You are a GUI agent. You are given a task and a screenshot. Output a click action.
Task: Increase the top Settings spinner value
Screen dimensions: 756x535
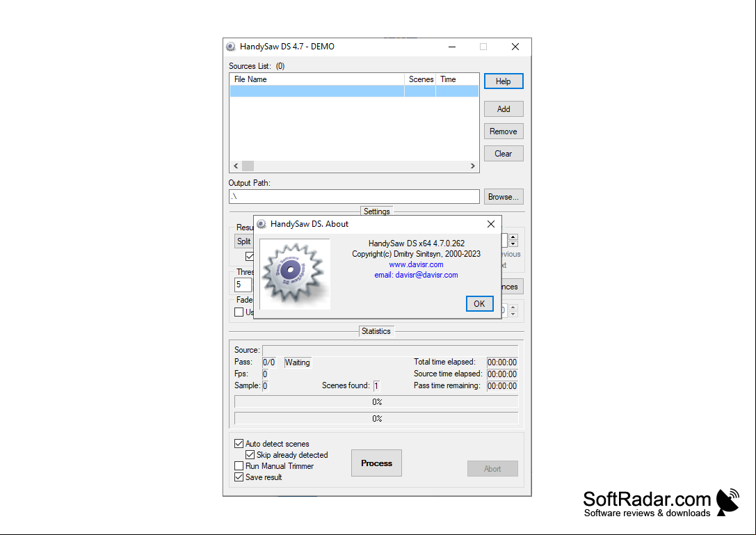(x=513, y=237)
